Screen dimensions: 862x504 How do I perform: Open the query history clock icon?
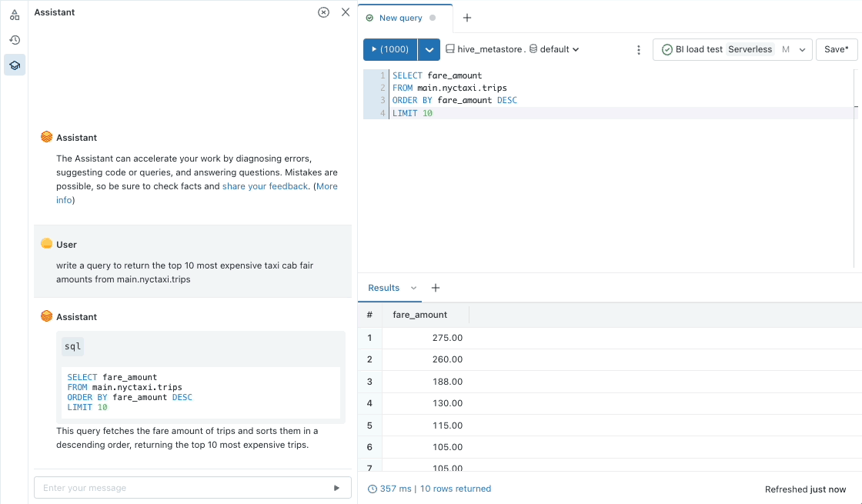(14, 40)
